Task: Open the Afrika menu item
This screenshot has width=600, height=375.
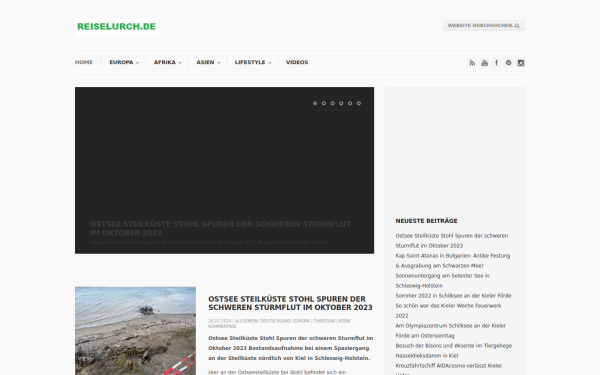Action: (165, 62)
